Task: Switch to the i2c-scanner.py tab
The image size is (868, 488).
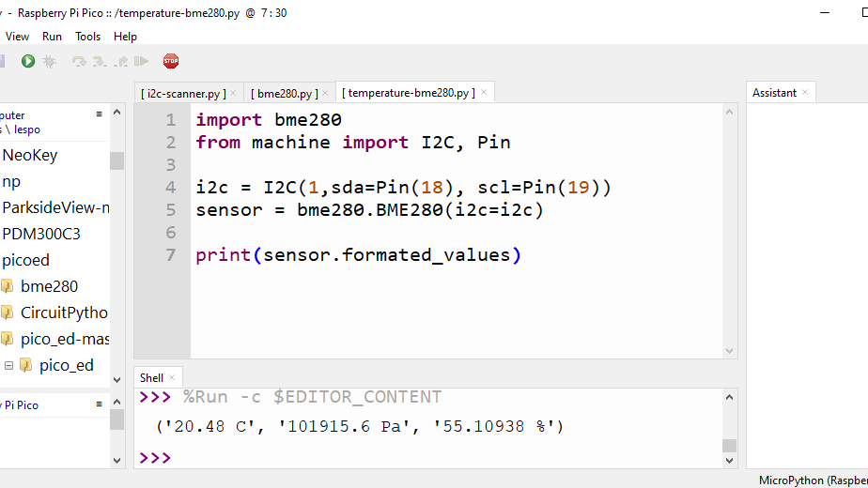Action: point(184,93)
